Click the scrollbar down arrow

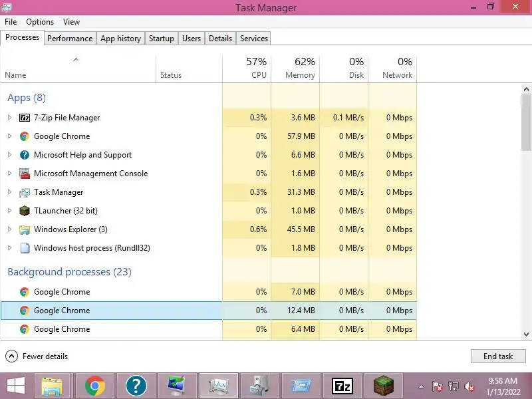click(x=526, y=334)
